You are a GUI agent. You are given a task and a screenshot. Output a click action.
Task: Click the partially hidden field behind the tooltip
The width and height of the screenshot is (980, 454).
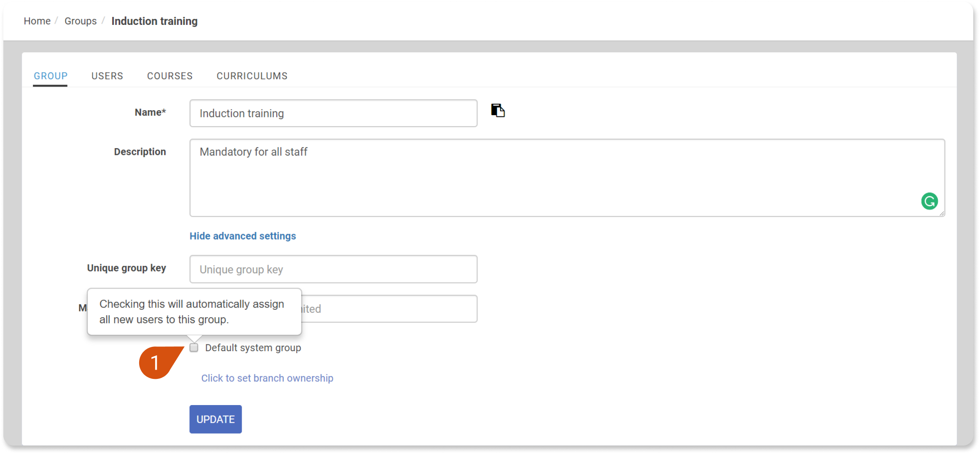coord(388,309)
